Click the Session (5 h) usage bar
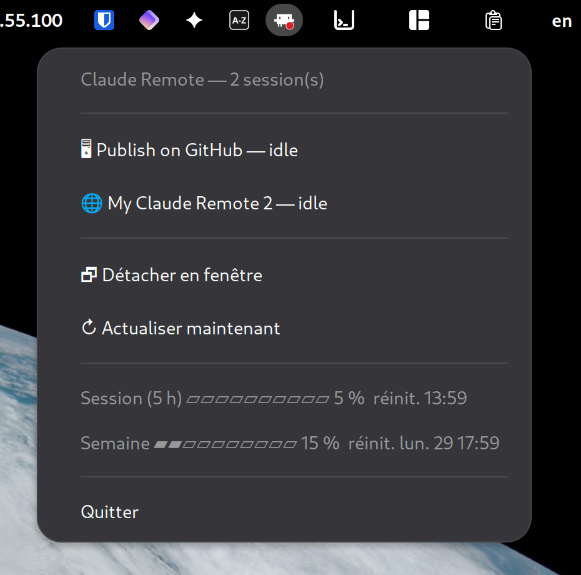The image size is (581, 575). coord(258,399)
